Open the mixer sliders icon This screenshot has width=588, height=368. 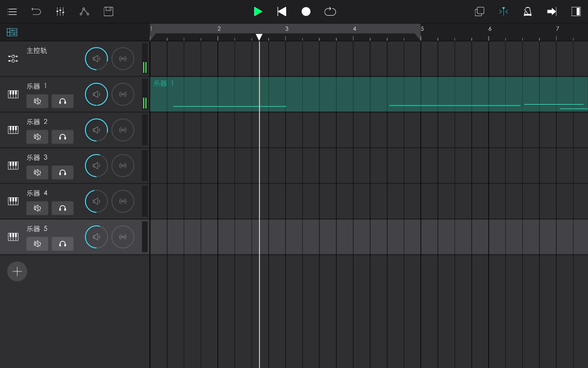pos(60,11)
